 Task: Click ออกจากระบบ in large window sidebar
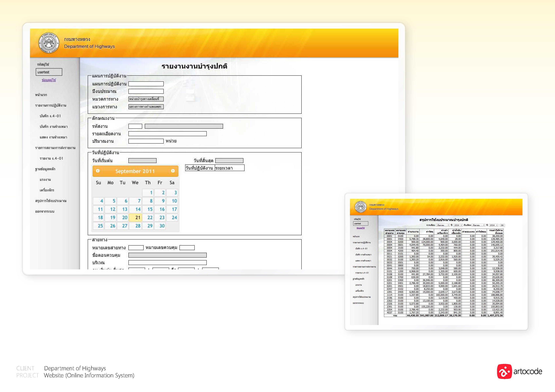45,212
